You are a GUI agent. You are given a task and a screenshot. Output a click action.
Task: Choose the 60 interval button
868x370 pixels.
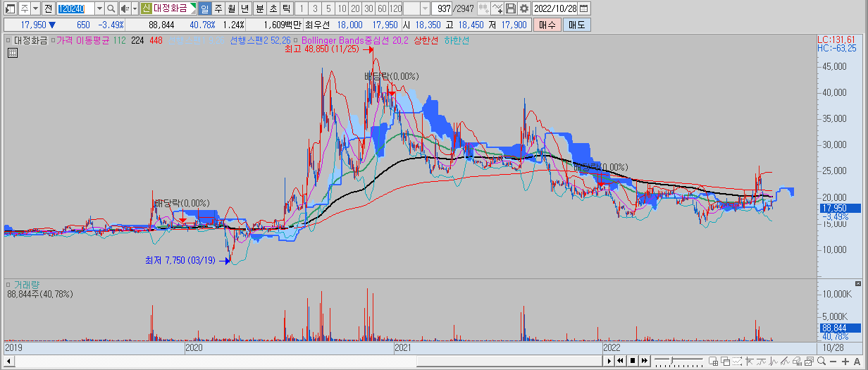(x=381, y=8)
